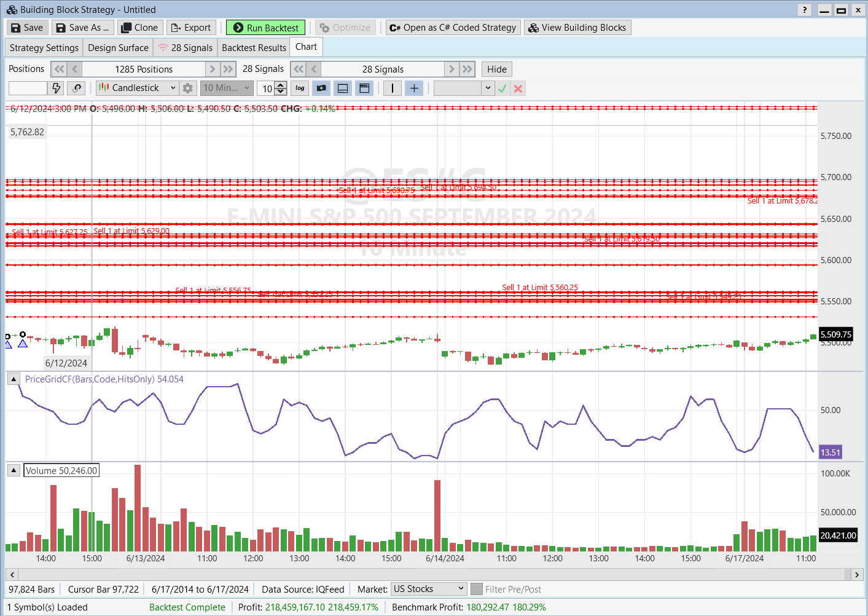Toggle the crosshair cursor
Screen dimensions: 868x616
(414, 88)
